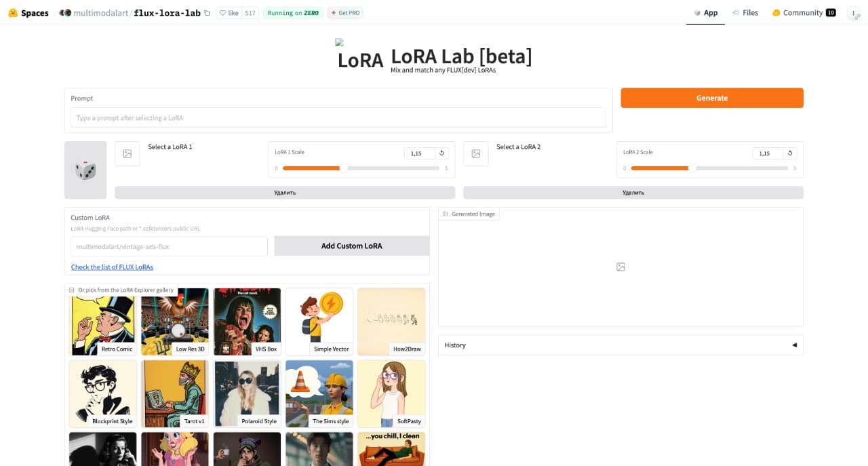Click the LoRA 1 image placeholder icon
Screen dimensions: 868x466
pos(127,154)
